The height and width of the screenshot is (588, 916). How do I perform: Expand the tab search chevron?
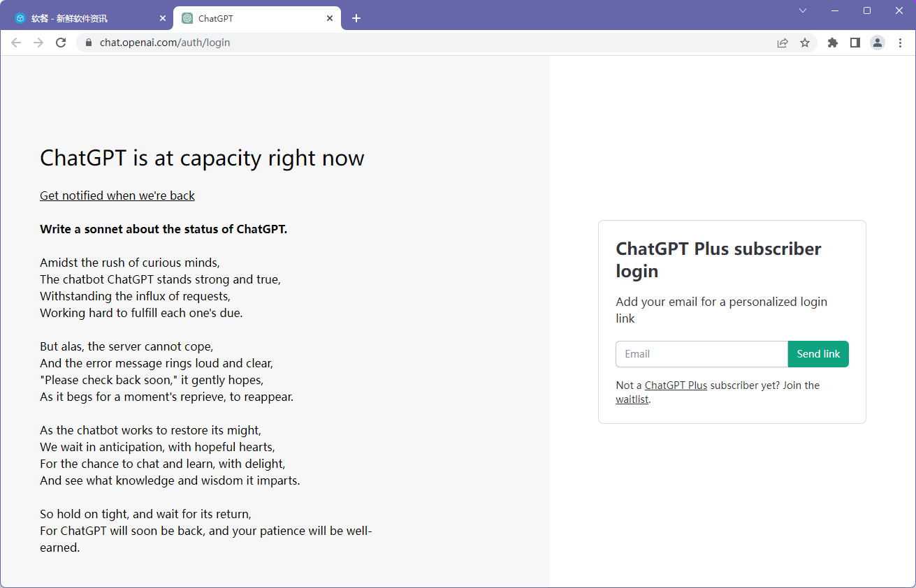tap(803, 10)
